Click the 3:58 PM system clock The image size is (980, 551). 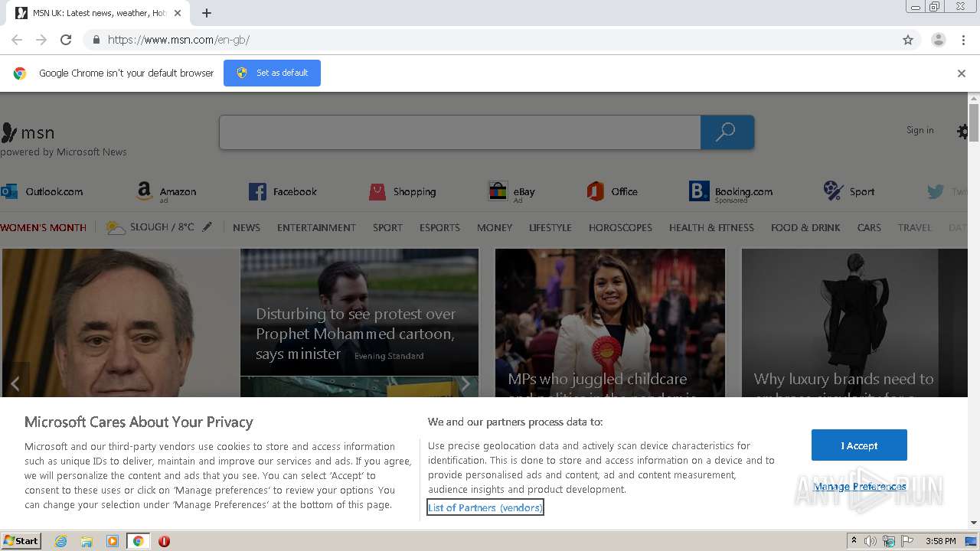coord(940,541)
